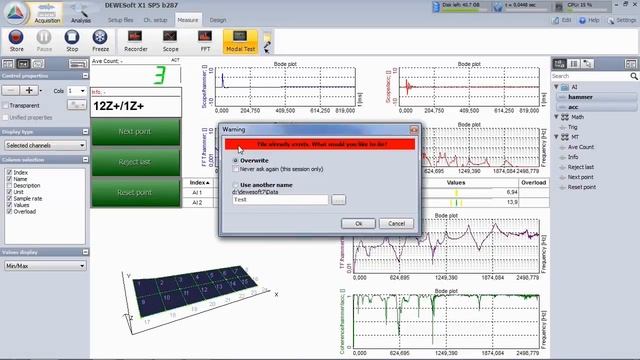
Task: Select the Trig math channel
Action: [572, 127]
